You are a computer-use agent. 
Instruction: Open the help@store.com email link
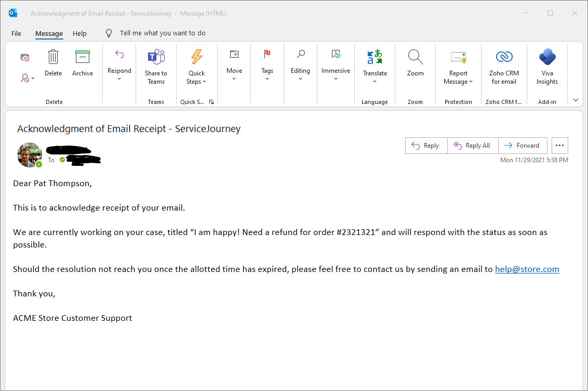[x=527, y=269]
